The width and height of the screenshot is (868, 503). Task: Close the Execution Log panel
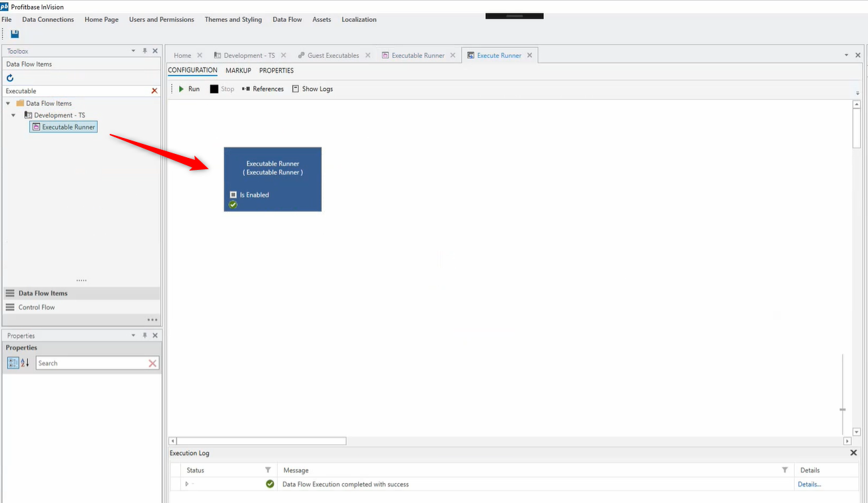(x=854, y=453)
